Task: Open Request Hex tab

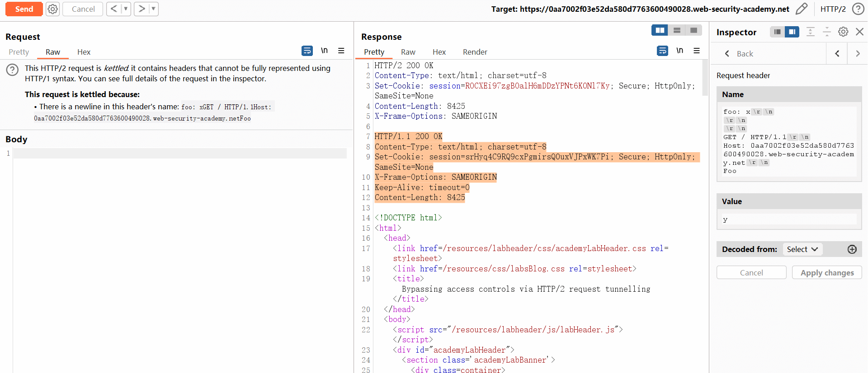Action: tap(84, 52)
